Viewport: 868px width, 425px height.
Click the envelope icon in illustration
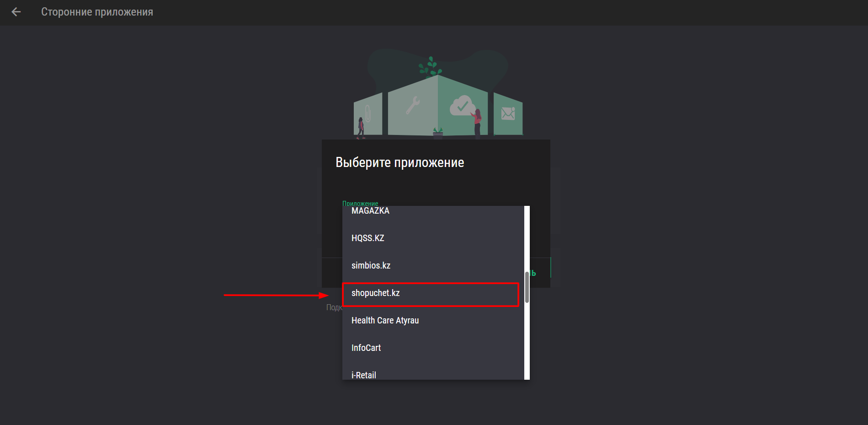tap(508, 113)
